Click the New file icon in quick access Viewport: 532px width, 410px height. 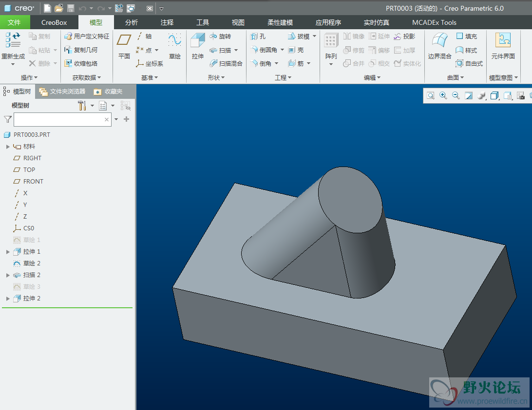pos(48,8)
